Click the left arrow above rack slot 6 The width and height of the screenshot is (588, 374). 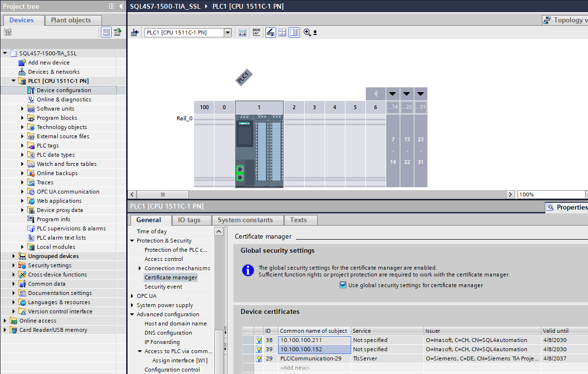click(376, 93)
